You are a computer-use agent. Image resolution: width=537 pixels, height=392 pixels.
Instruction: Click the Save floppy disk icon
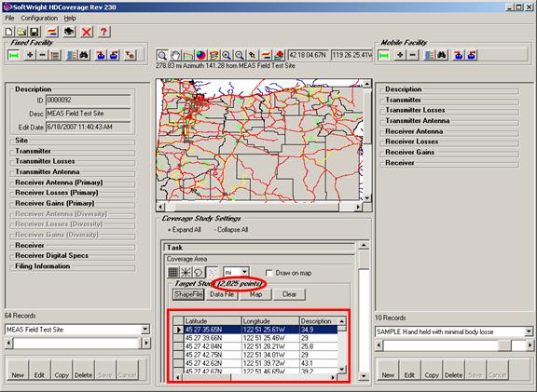point(34,33)
